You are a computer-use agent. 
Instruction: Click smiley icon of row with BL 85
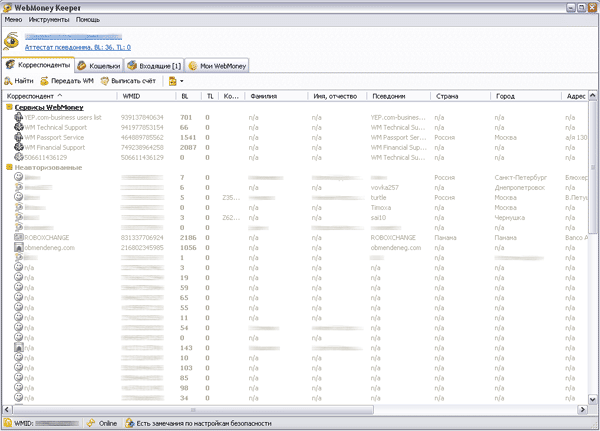pyautogui.click(x=18, y=377)
